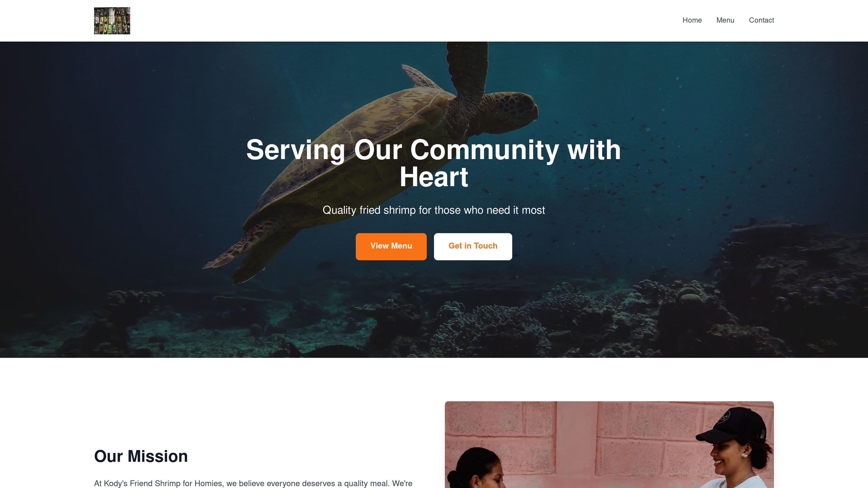Screen dimensions: 868x488
Task: Click the orange View Menu button
Action: point(391,246)
